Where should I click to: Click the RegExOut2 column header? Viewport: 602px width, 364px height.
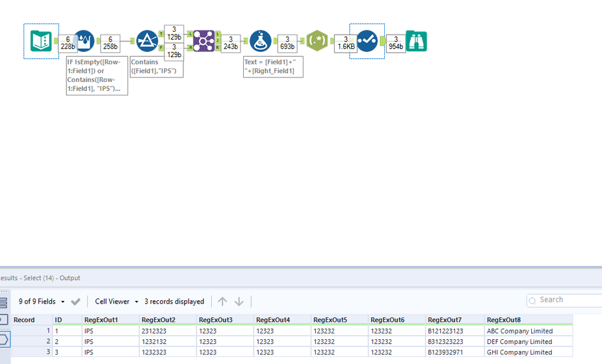168,320
